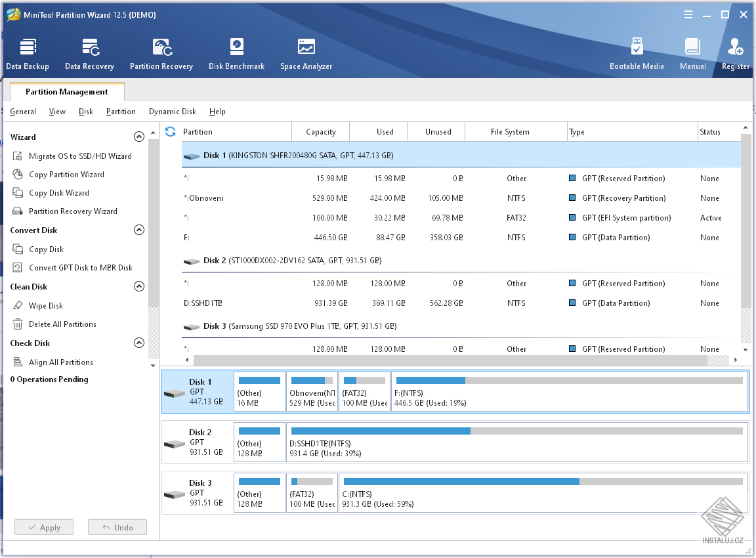Select the C:(NTFS) partition bar on Disk 3

tap(542, 492)
